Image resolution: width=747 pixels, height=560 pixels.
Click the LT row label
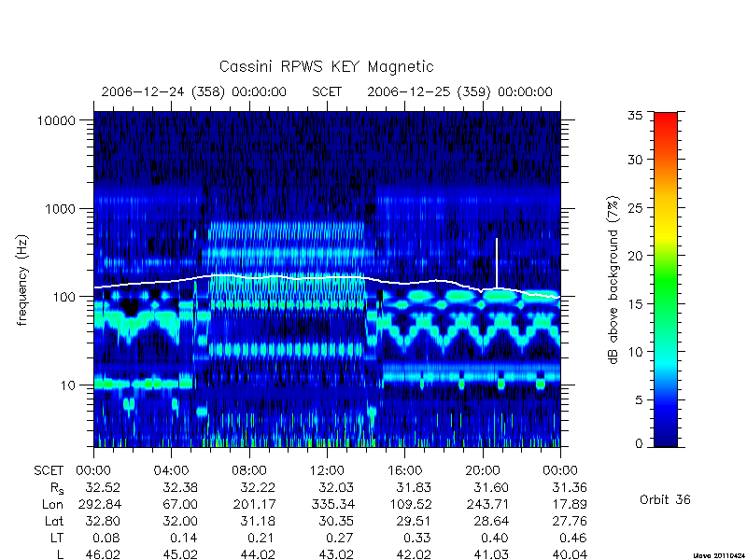coord(56,538)
